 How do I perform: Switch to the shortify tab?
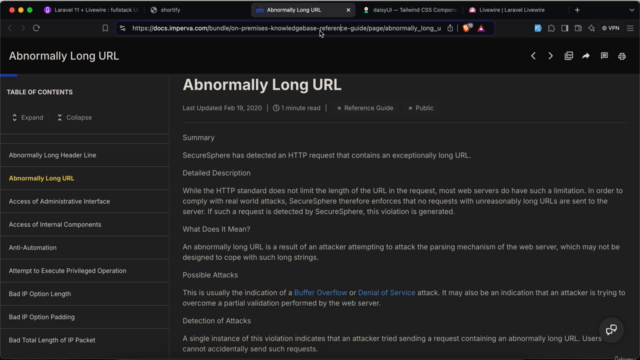[165, 10]
